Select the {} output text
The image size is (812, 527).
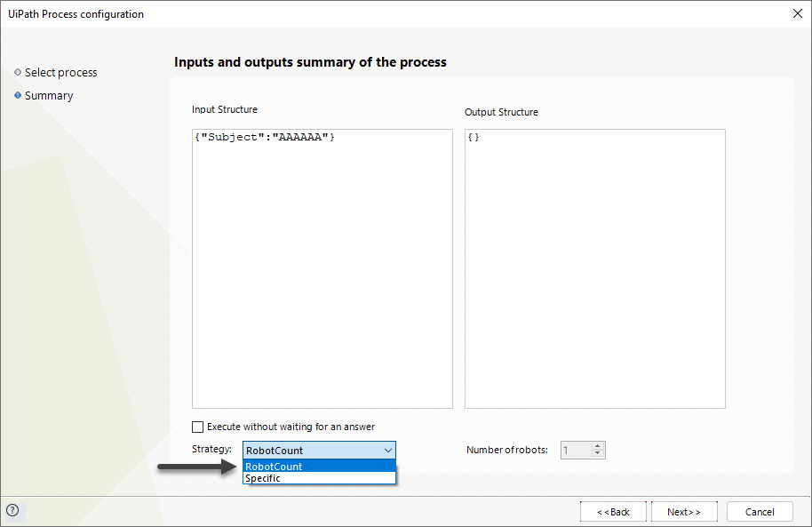474,138
